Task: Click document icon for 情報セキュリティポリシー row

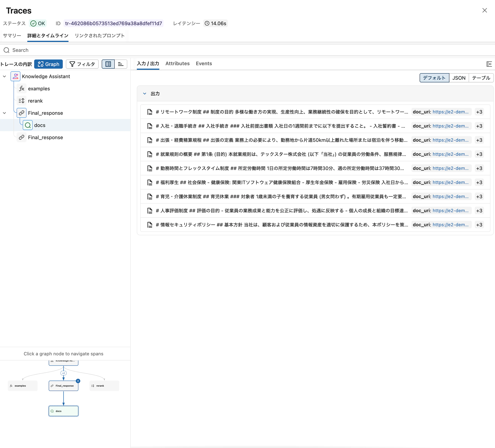Action: [150, 225]
